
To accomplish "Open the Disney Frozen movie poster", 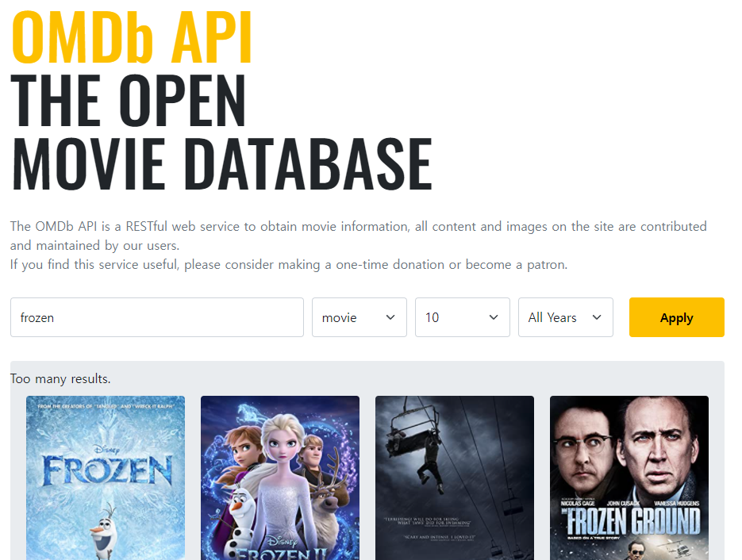I will [106, 478].
